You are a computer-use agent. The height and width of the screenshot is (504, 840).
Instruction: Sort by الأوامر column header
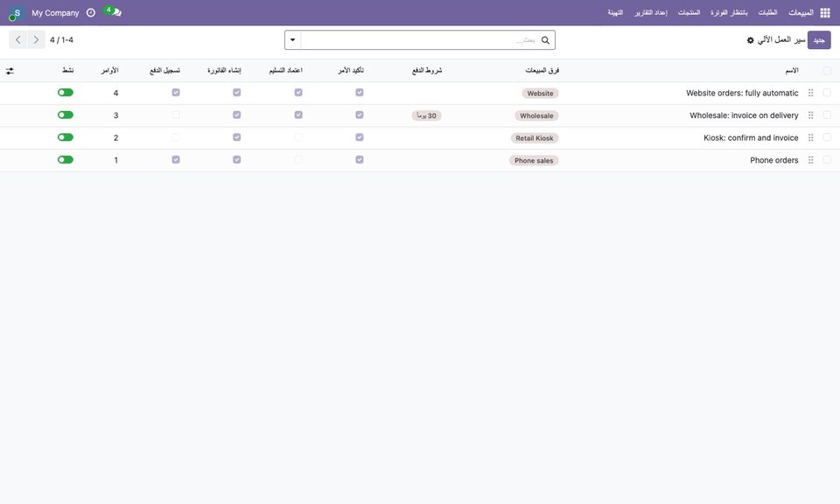pyautogui.click(x=110, y=71)
